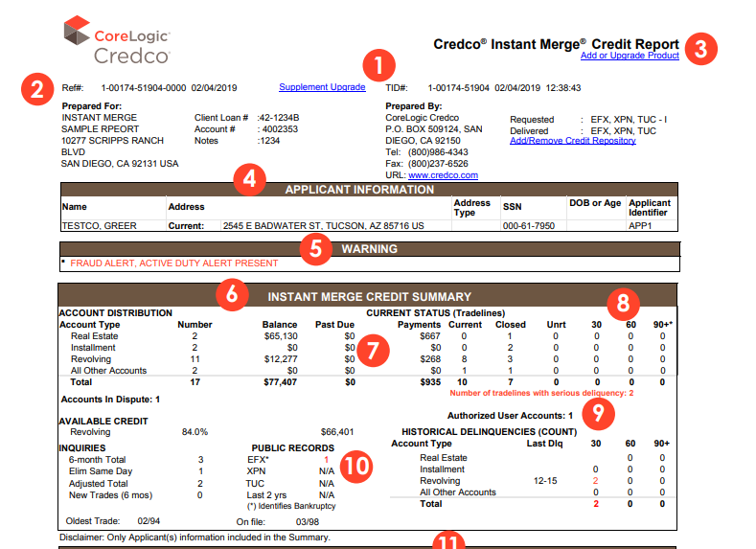Viewport: 756px width, 549px height.
Task: Select Client Loan number 42-1234B
Action: tap(279, 118)
